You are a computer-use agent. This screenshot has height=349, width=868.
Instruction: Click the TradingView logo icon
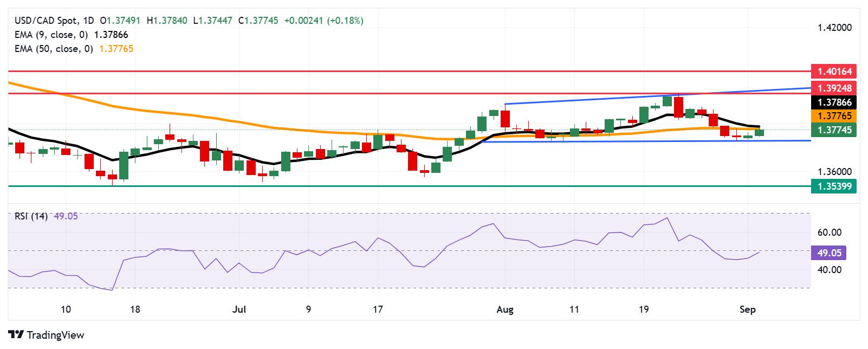click(16, 335)
